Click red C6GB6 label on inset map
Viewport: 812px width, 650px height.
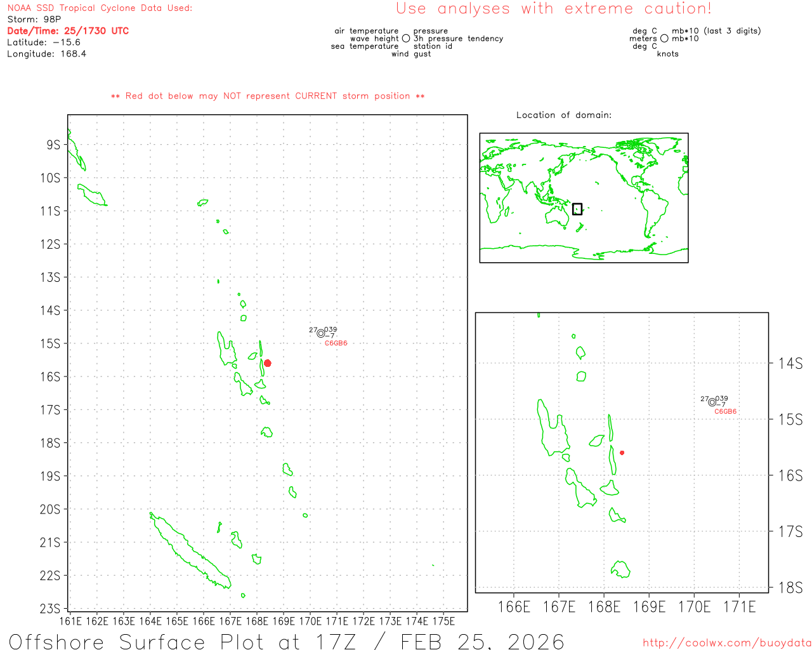coord(726,411)
